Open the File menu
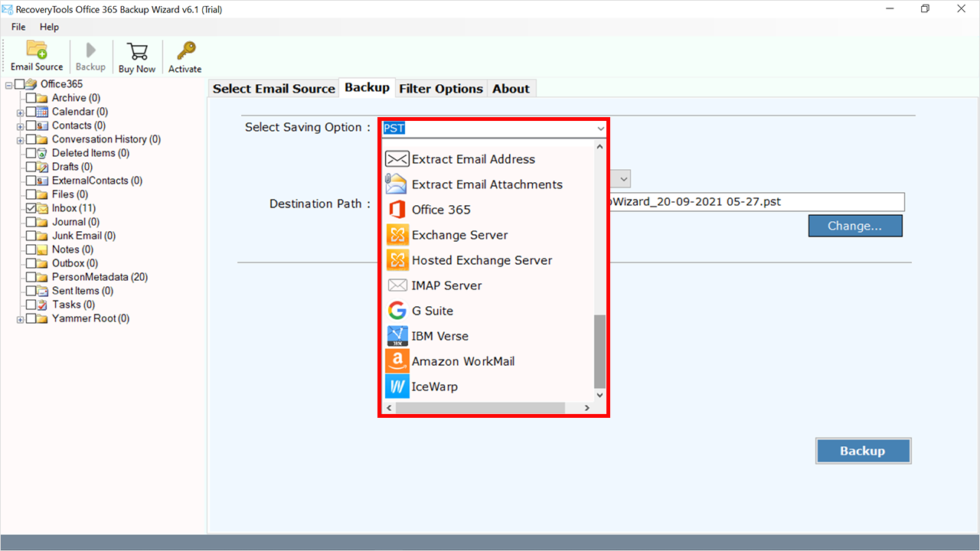Screen dimensions: 980x551 pyautogui.click(x=18, y=27)
